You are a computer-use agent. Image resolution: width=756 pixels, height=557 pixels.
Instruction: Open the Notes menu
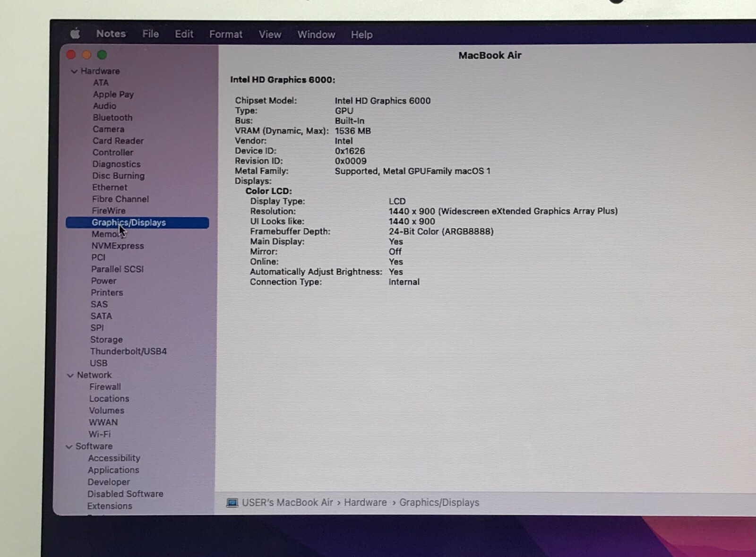click(111, 34)
